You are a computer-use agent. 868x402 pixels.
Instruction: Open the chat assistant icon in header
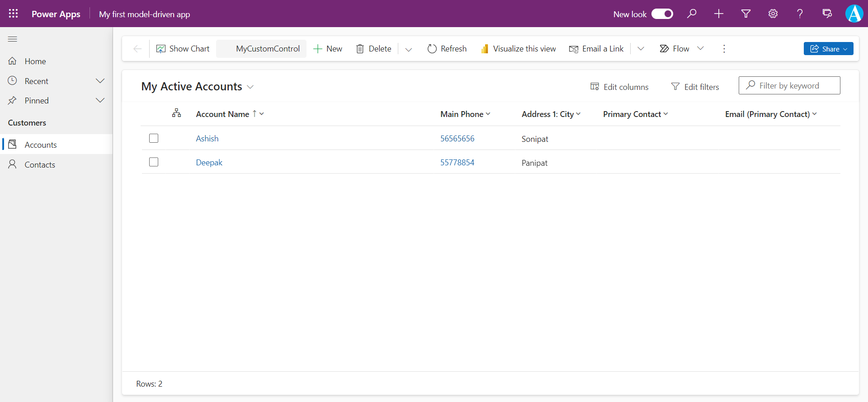[x=827, y=14]
